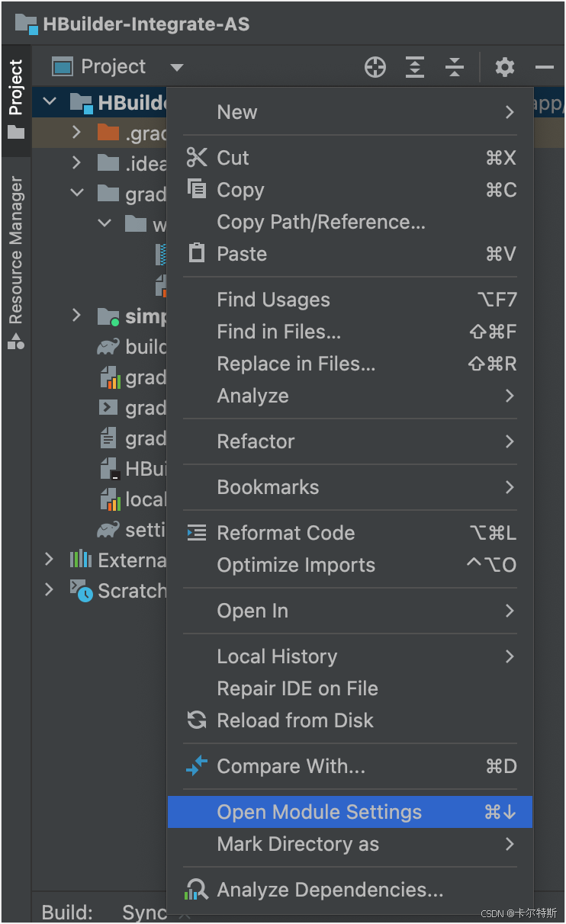Screen dimensions: 566x924
Task: Click the local properties file icon
Action: tap(111, 499)
